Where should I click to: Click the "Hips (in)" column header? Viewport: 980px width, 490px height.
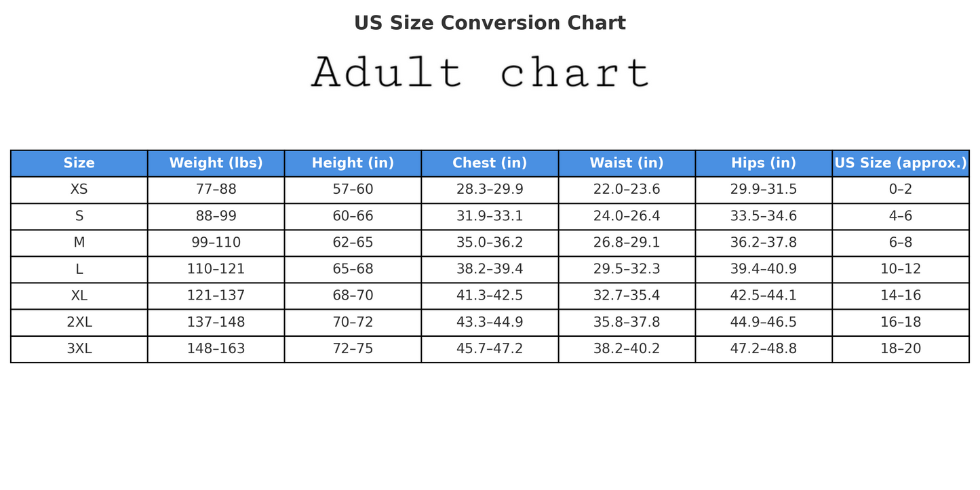coord(764,163)
